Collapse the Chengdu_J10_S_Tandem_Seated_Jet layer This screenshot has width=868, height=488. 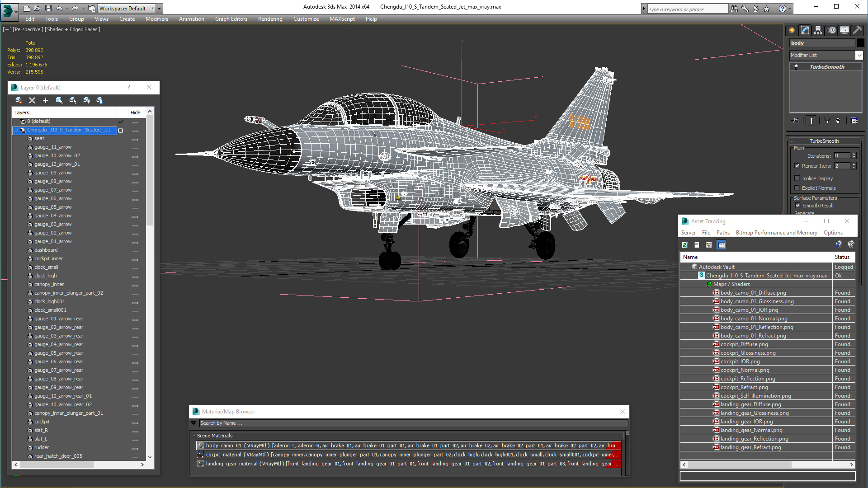tap(16, 130)
